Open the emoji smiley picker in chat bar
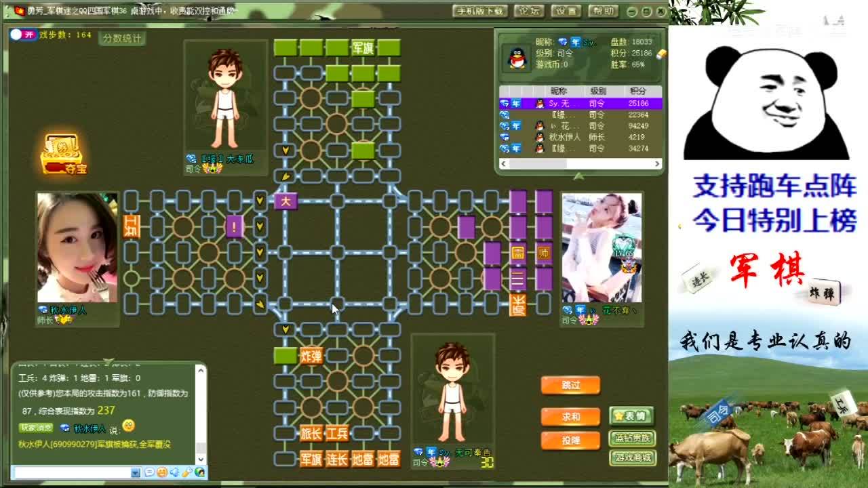This screenshot has height=488, width=868. pyautogui.click(x=161, y=472)
